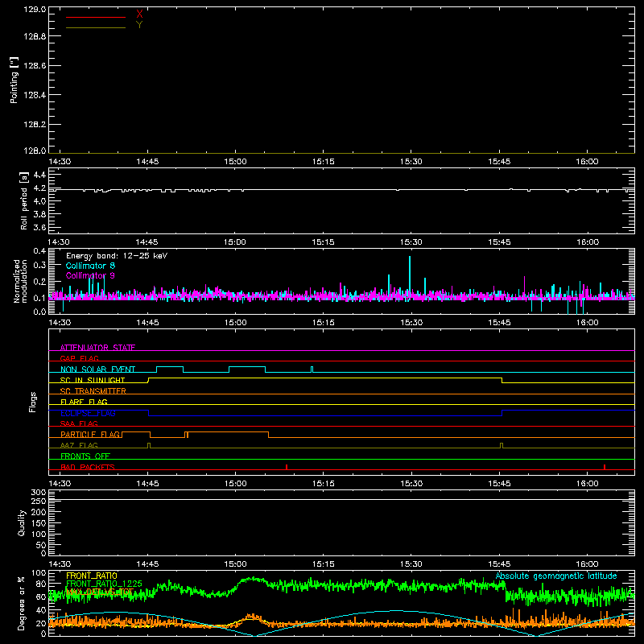Image resolution: width=644 pixels, height=644 pixels.
Task: Click the 0.4 tick on modulation axis
Action: click(x=39, y=251)
